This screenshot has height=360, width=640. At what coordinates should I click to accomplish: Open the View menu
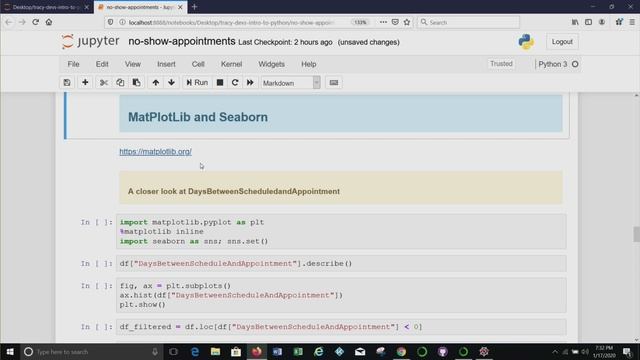coord(133,64)
